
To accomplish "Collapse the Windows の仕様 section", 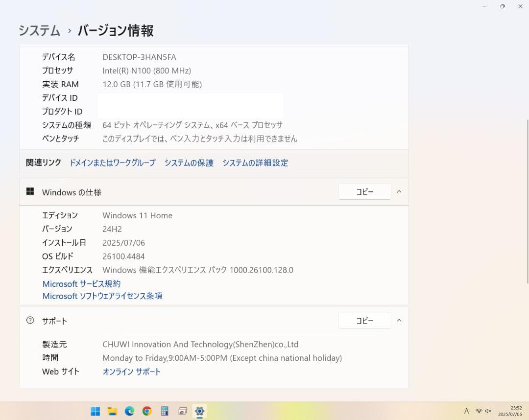I will click(x=399, y=192).
